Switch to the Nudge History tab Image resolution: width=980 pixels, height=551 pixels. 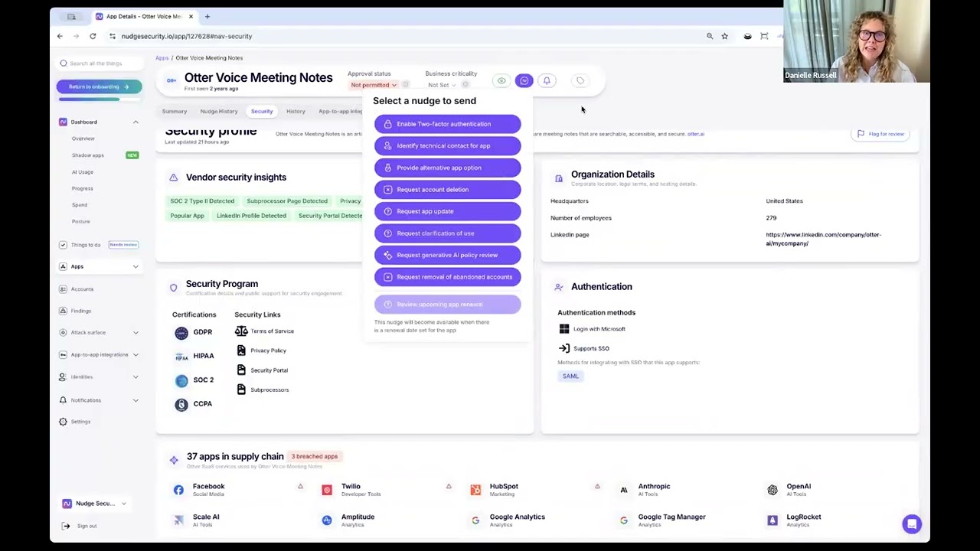click(219, 112)
